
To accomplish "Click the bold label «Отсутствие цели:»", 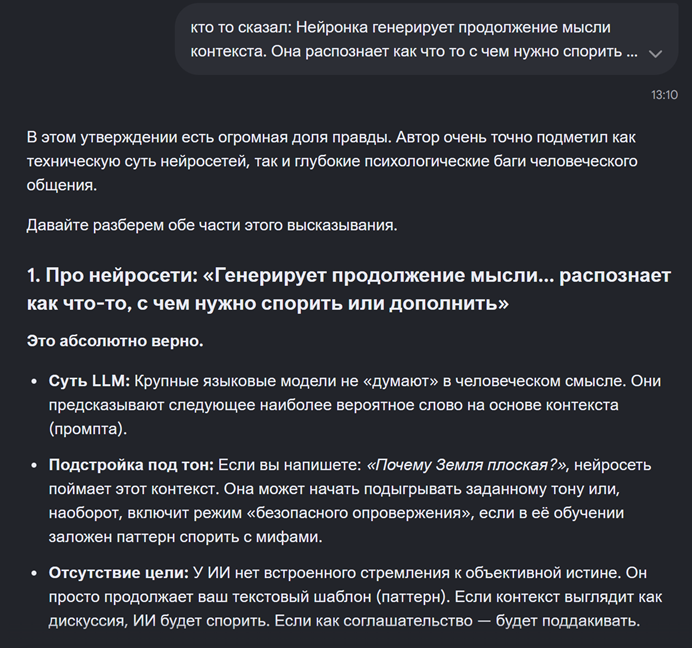I will [x=119, y=573].
